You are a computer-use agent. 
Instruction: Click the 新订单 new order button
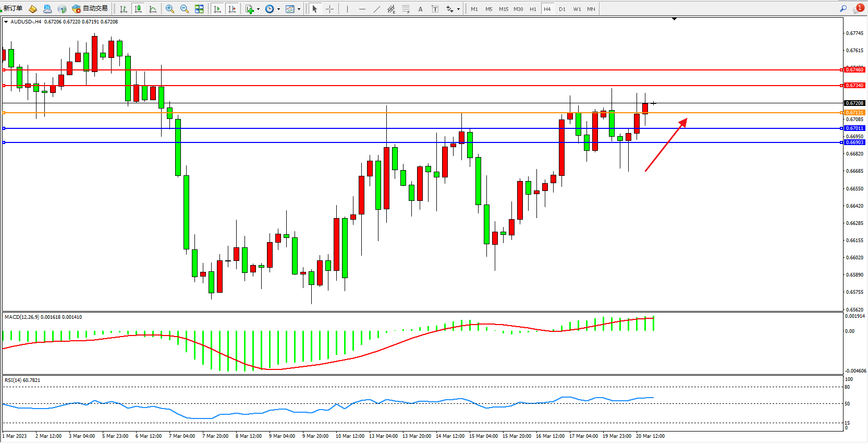[13, 8]
